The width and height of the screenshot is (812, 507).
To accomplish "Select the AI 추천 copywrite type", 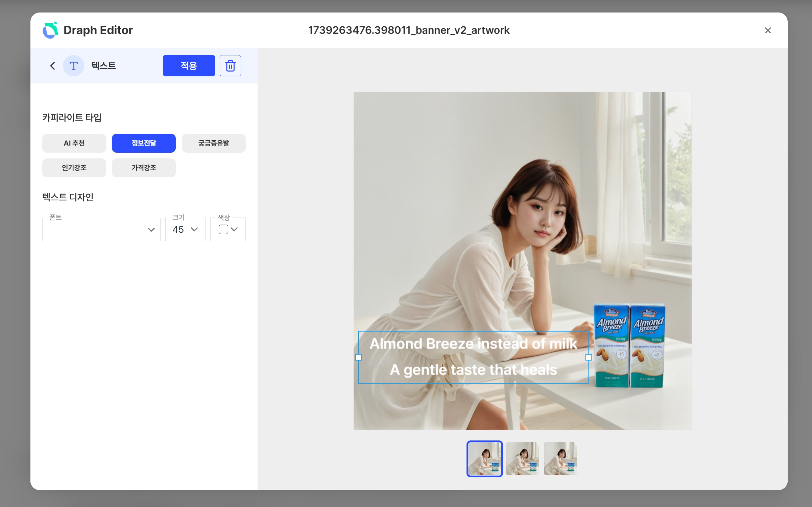I will (74, 143).
